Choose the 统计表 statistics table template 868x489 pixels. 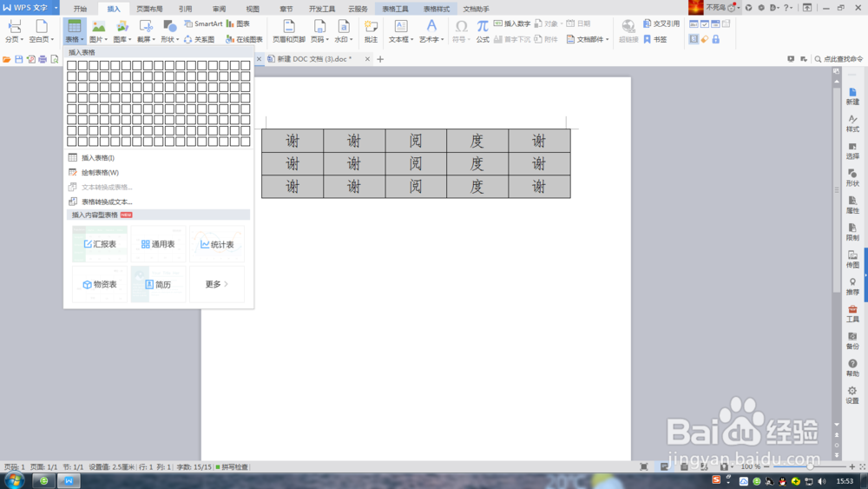click(217, 244)
